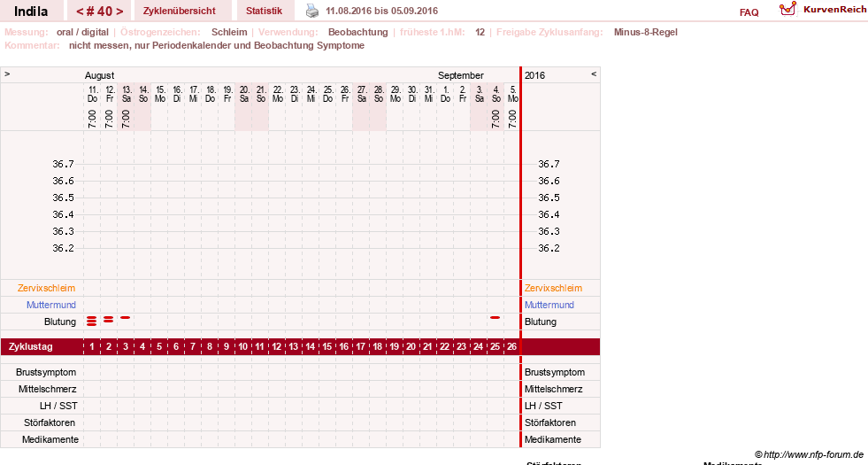Click cycle day 26 cell
The height and width of the screenshot is (465, 868).
point(511,347)
